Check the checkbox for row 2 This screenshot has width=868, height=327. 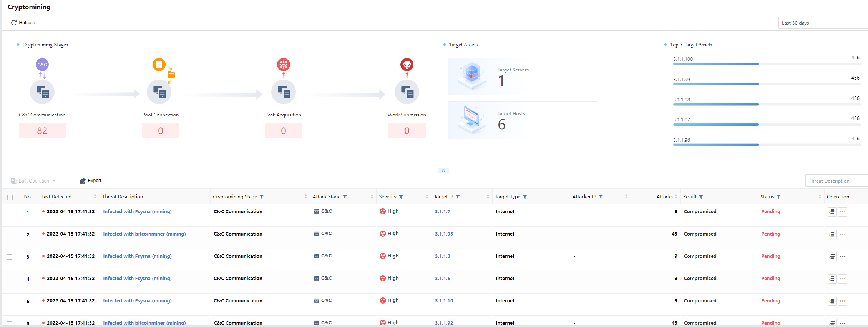(x=10, y=234)
